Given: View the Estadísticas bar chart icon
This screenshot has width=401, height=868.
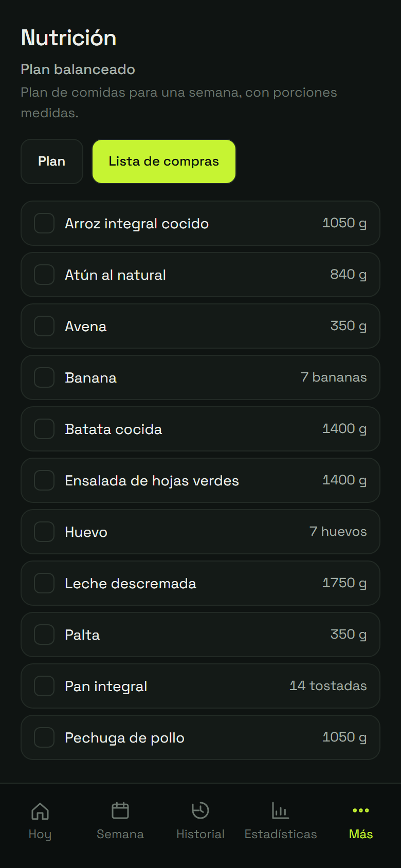Looking at the screenshot, I should click(x=281, y=811).
